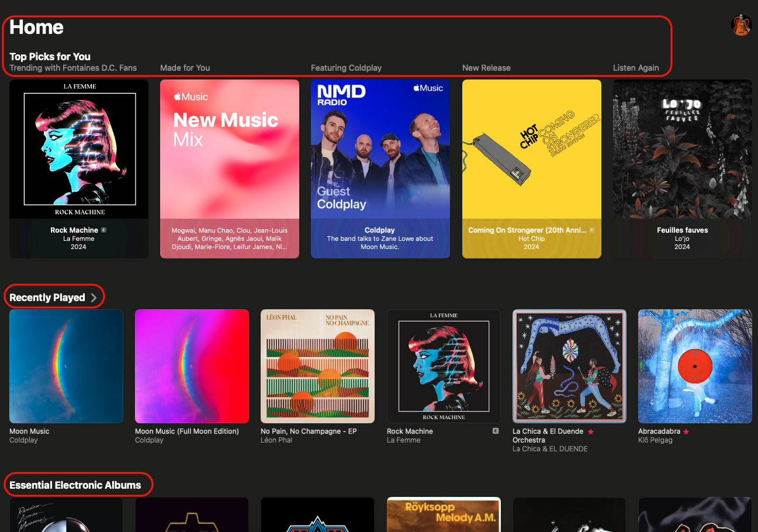Open the Röyksopp Melody A.M. cover

(x=444, y=514)
